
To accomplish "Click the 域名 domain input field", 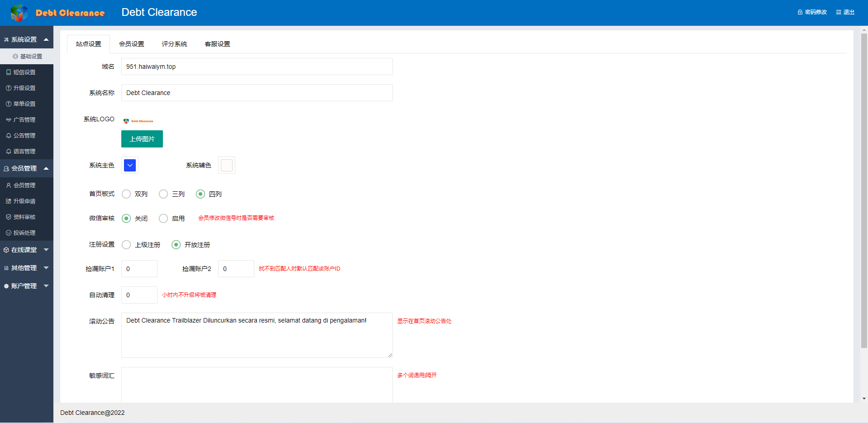I will [257, 67].
